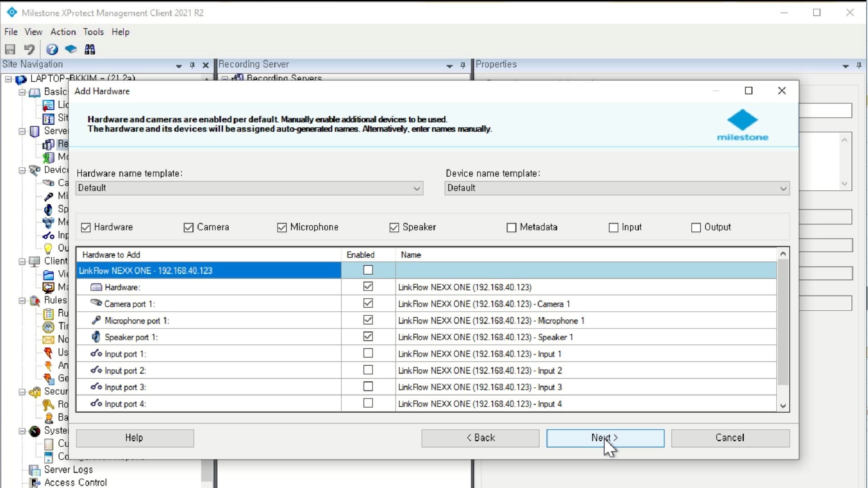
Task: Collapse the Rules node in Site Navigation
Action: pyautogui.click(x=22, y=300)
